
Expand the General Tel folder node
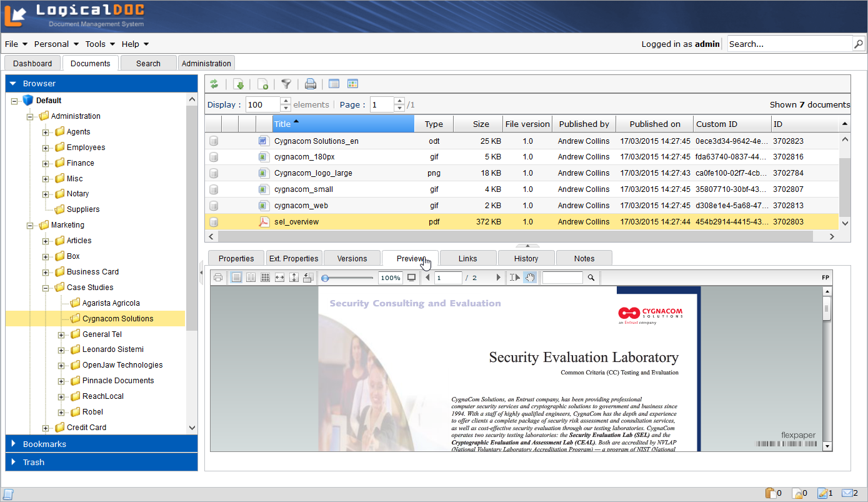(61, 334)
